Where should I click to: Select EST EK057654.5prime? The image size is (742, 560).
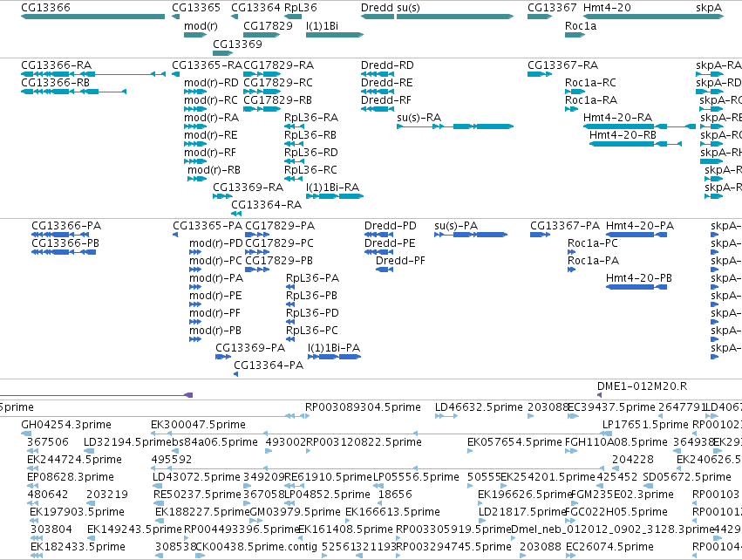coord(470,451)
